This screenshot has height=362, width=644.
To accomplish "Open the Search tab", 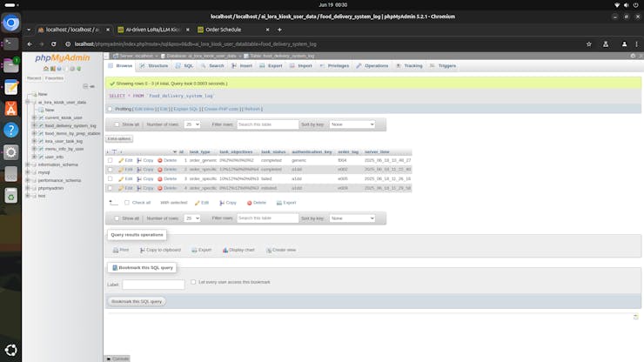I will pyautogui.click(x=212, y=66).
